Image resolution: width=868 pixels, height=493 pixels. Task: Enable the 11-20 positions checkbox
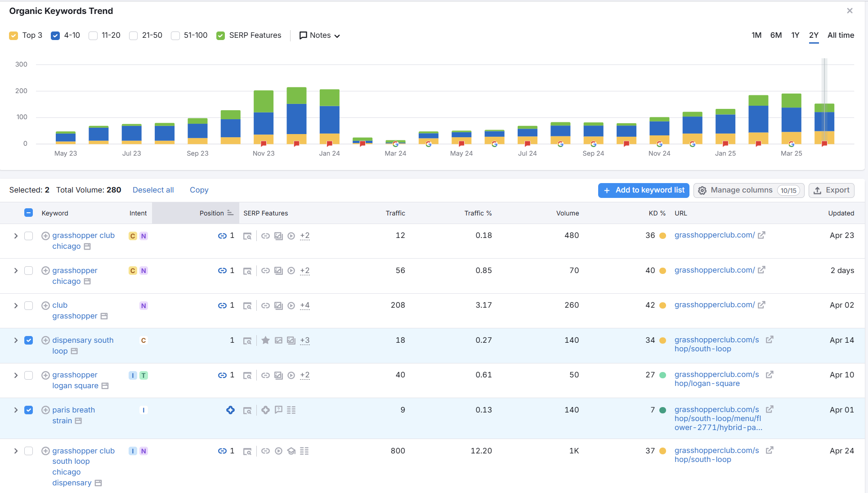point(93,36)
